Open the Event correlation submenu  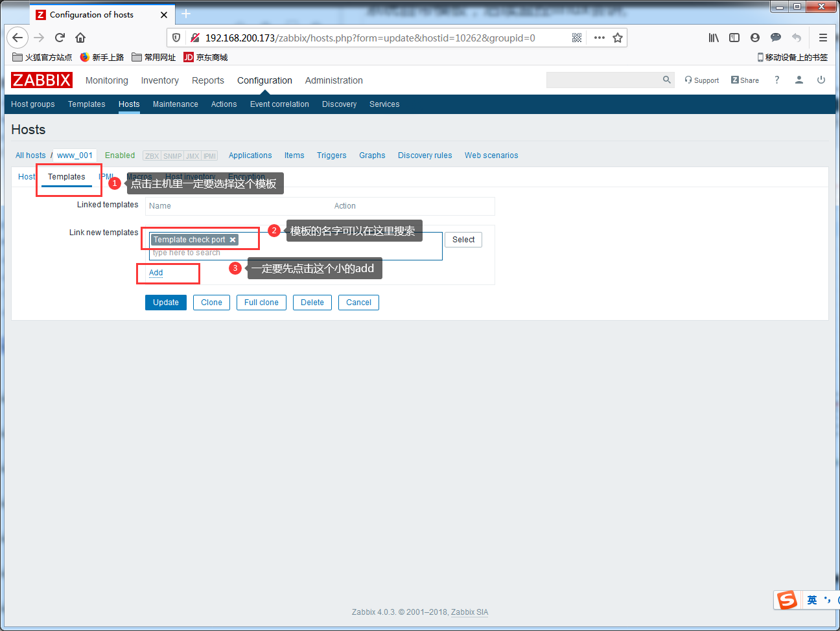[x=279, y=104]
